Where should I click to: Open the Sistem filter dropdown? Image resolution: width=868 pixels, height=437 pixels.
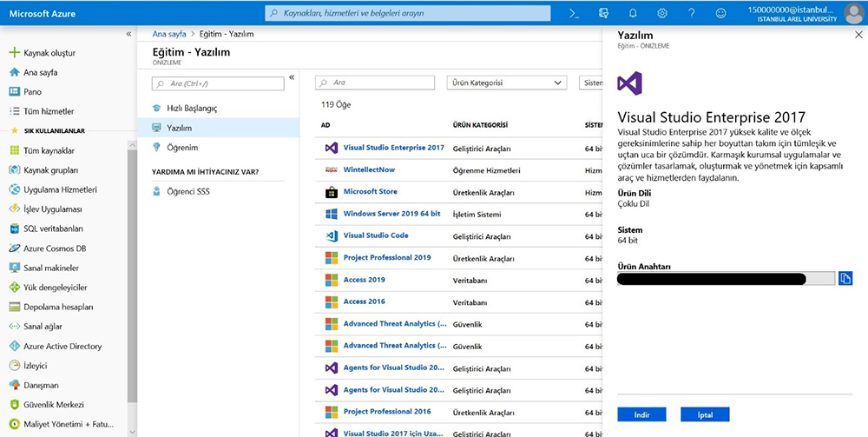point(590,83)
